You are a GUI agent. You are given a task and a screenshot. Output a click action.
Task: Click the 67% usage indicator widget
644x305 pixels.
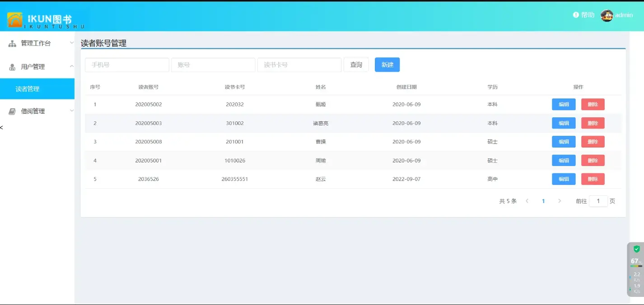point(636,262)
